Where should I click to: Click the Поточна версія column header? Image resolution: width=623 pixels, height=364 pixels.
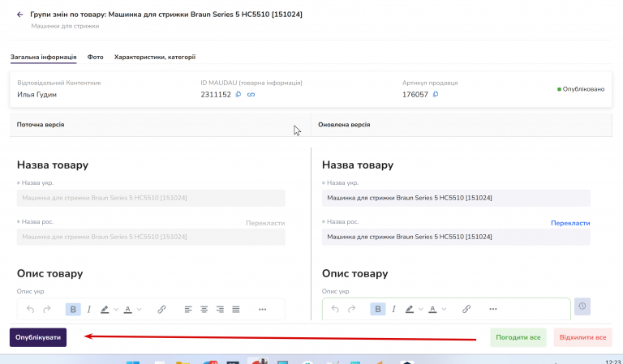(41, 125)
